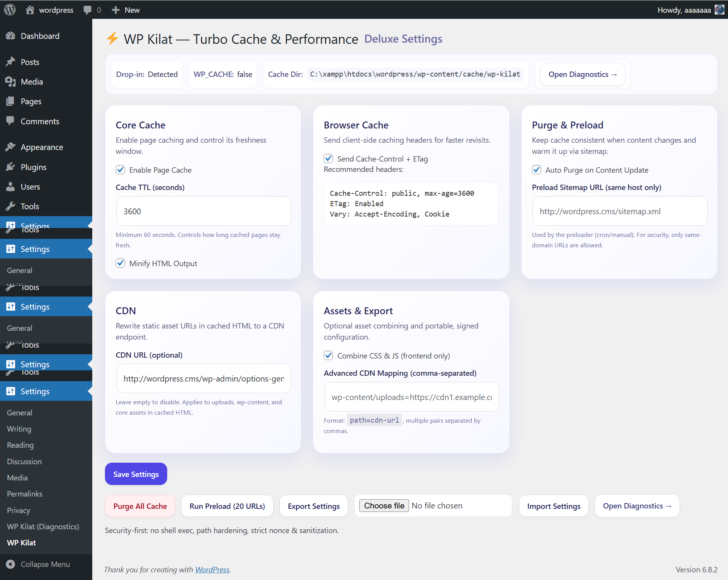Click the Collapse Menu arrow icon
This screenshot has height=580, width=728.
(x=11, y=564)
